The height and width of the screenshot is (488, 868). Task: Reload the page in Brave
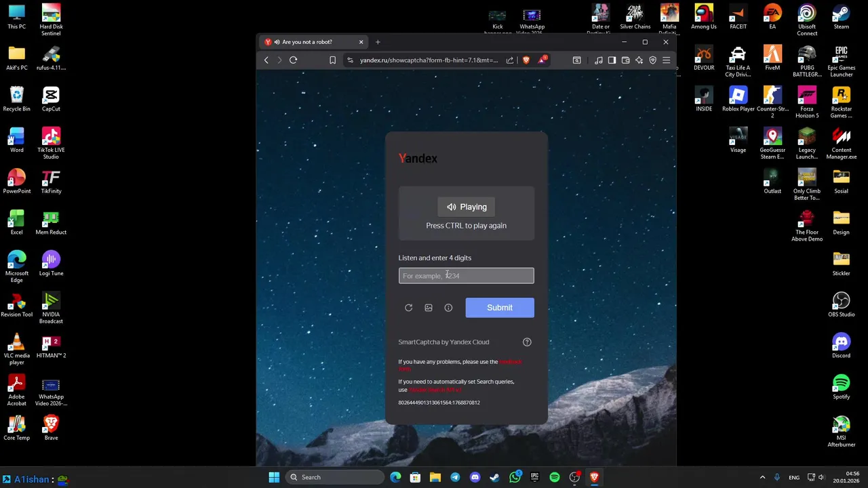point(294,60)
